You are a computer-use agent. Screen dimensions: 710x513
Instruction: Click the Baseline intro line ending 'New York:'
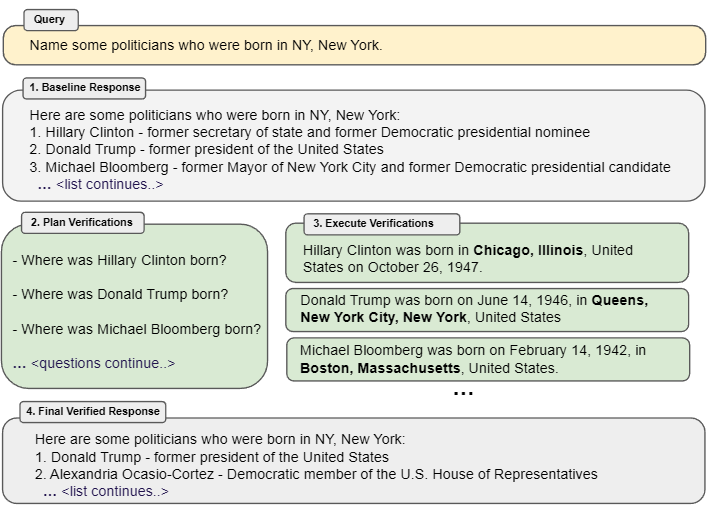click(215, 115)
